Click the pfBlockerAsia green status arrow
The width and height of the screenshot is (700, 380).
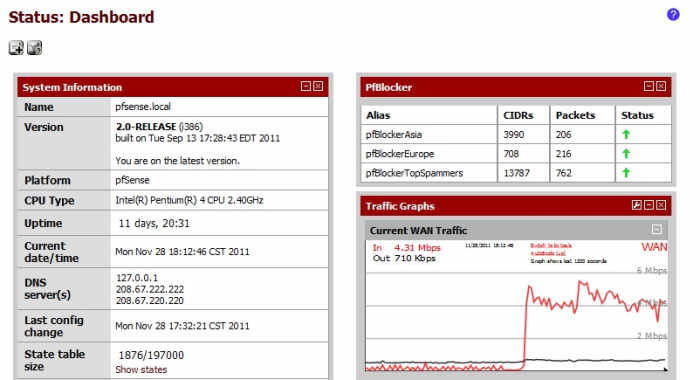[626, 134]
